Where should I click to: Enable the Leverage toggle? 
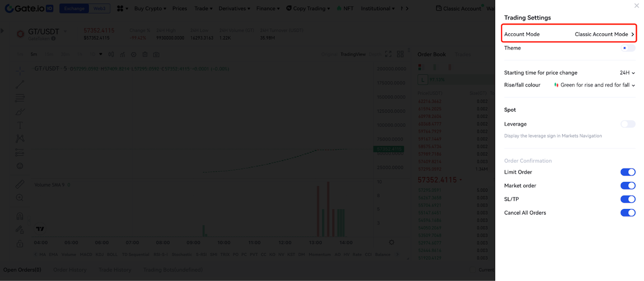point(627,124)
